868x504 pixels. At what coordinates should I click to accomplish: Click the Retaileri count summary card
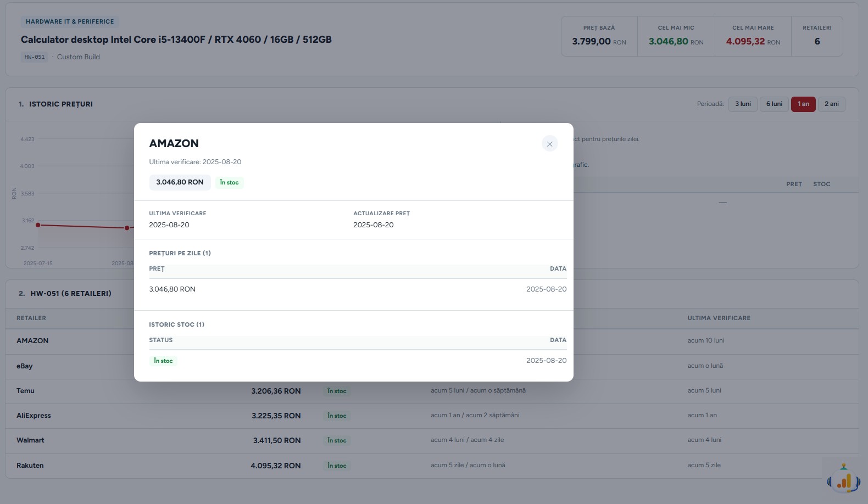click(x=817, y=36)
